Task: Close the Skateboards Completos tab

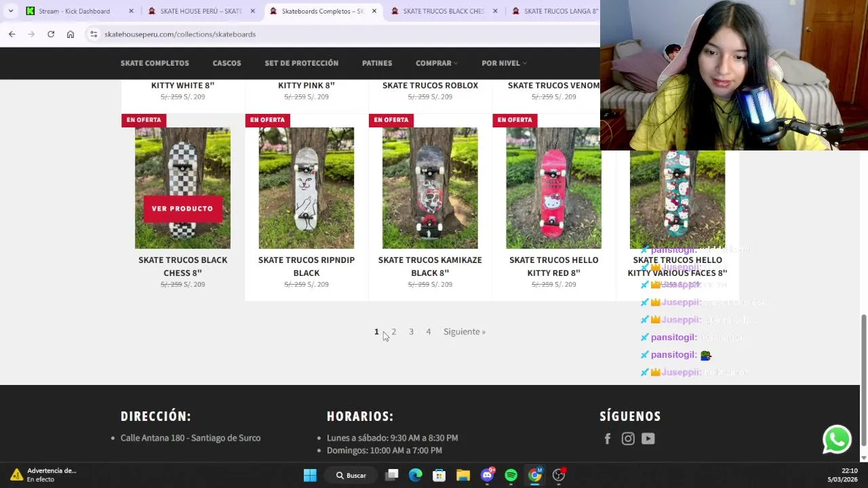Action: click(x=374, y=11)
